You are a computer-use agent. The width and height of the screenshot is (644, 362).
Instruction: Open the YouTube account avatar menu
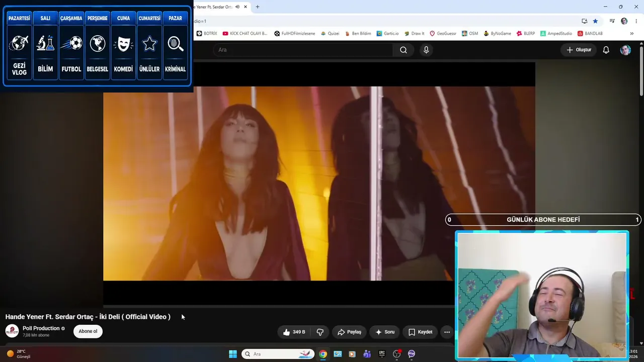coord(625,50)
